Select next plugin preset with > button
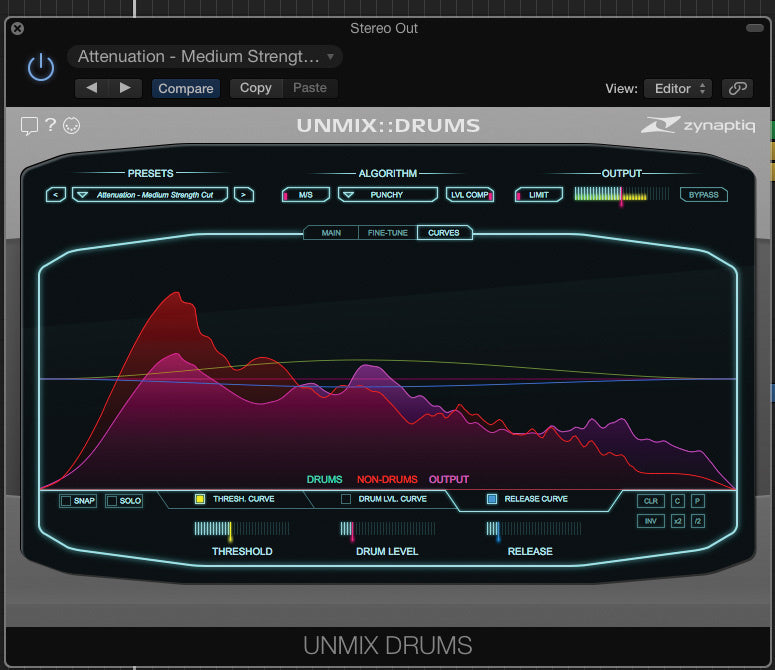The width and height of the screenshot is (775, 670). [x=244, y=195]
